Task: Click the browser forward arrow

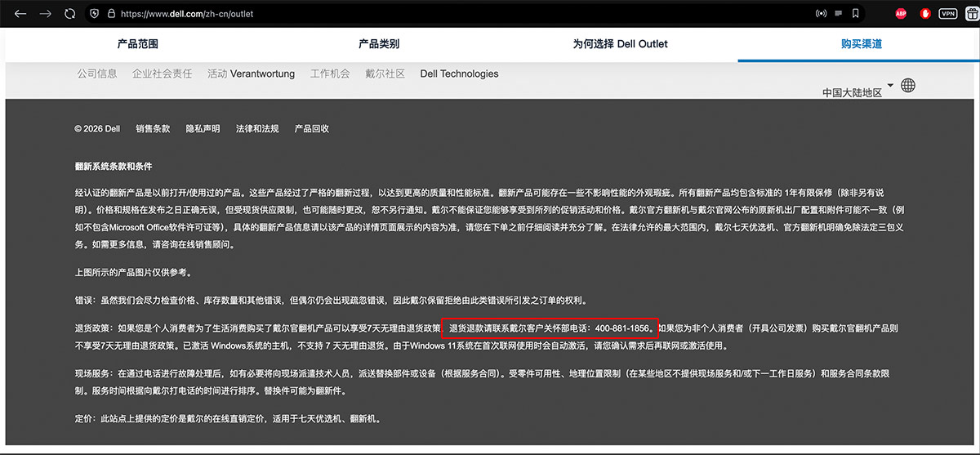Action: (x=46, y=14)
